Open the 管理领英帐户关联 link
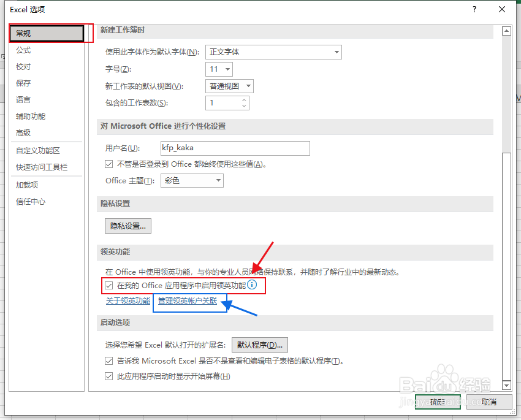Image resolution: width=521 pixels, height=420 pixels. 188,301
